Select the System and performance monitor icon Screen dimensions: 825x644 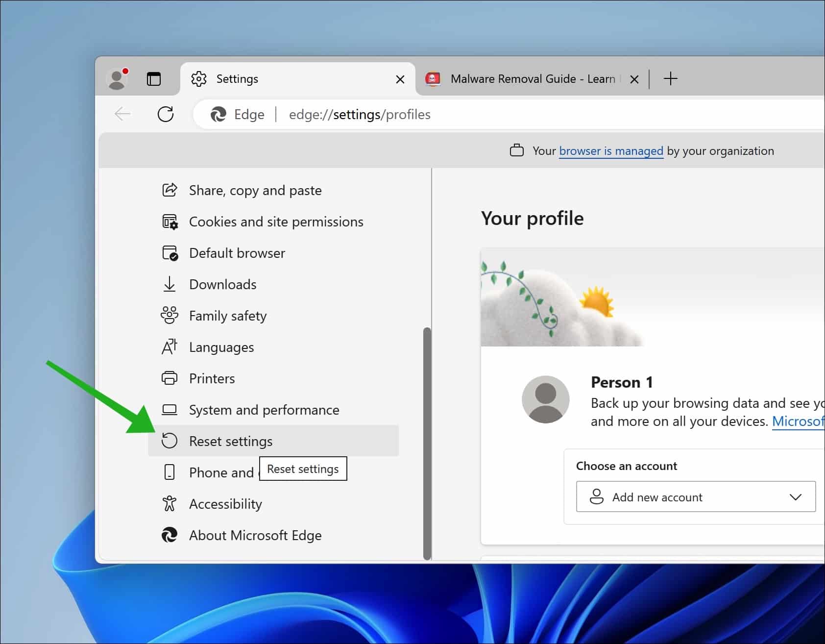170,410
